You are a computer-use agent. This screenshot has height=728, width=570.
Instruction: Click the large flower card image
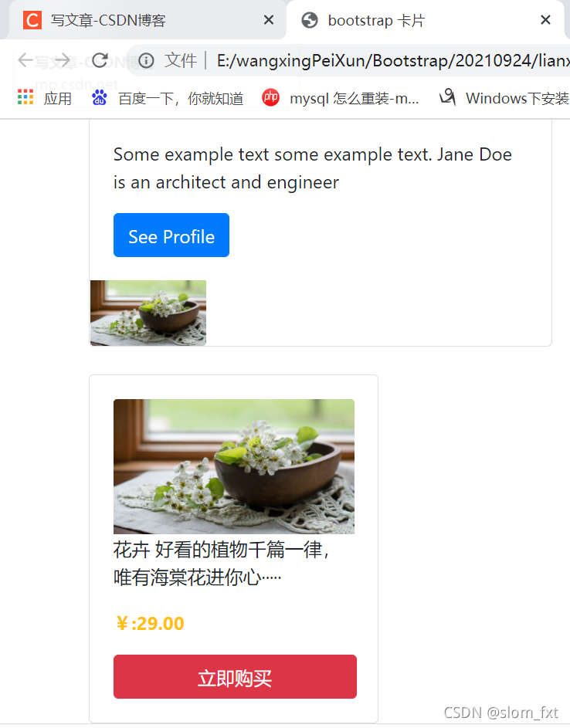coord(234,466)
